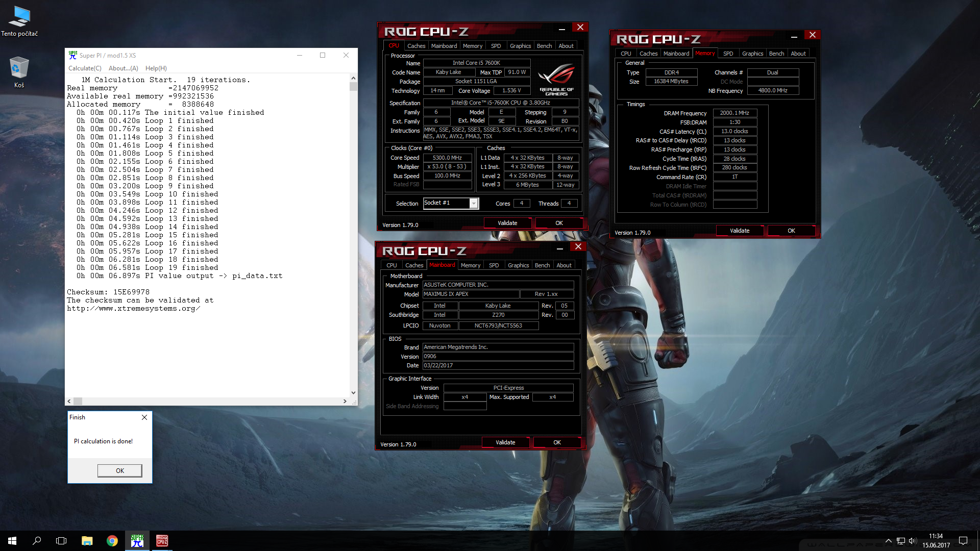Screen dimensions: 980x551
Task: Close the Finish dialog
Action: (x=144, y=417)
